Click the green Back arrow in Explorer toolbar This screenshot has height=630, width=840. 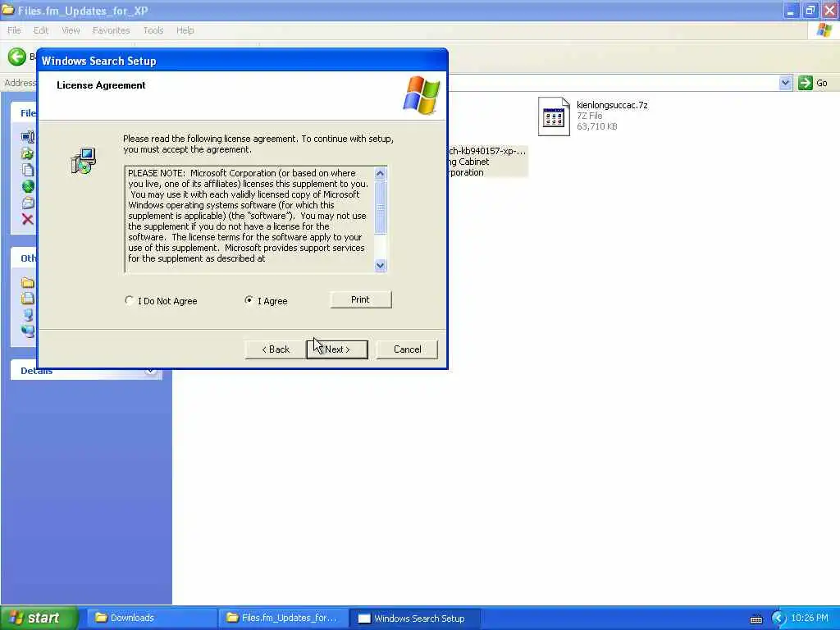(x=17, y=57)
